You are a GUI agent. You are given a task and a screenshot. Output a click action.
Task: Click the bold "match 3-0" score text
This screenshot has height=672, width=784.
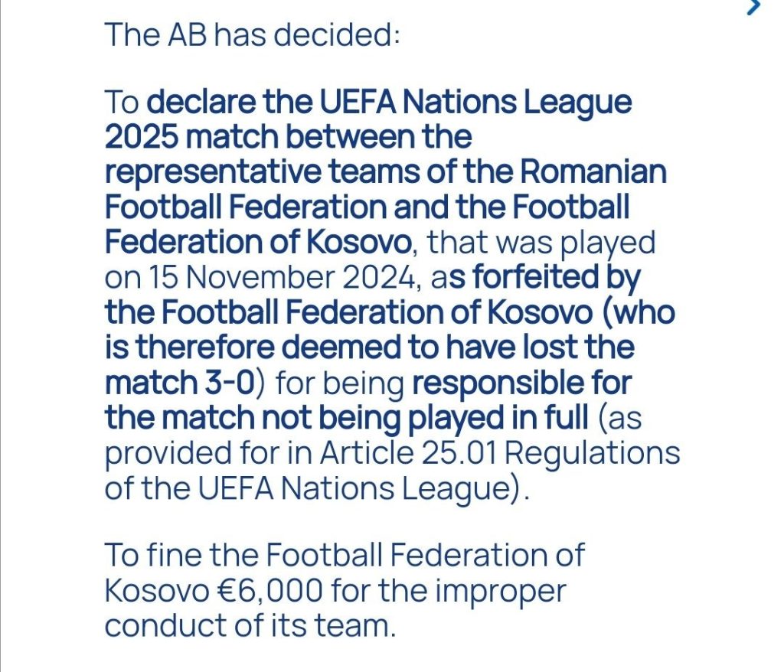pyautogui.click(x=180, y=383)
